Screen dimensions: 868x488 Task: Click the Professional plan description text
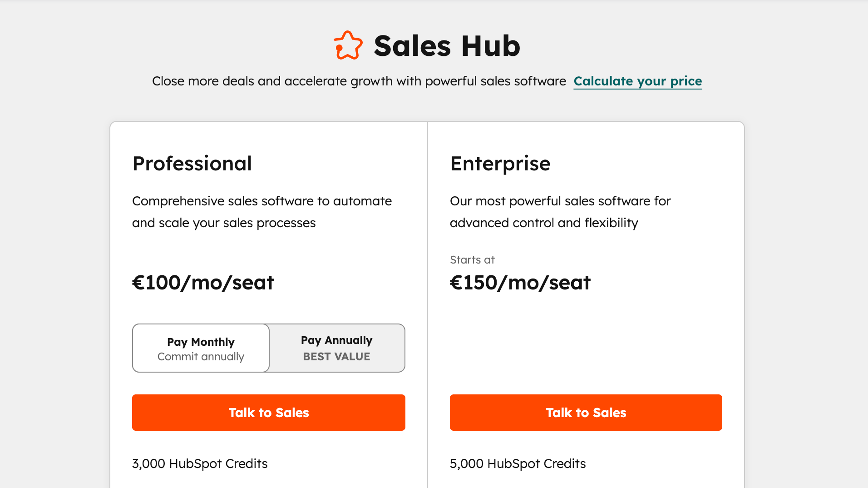[x=262, y=212]
